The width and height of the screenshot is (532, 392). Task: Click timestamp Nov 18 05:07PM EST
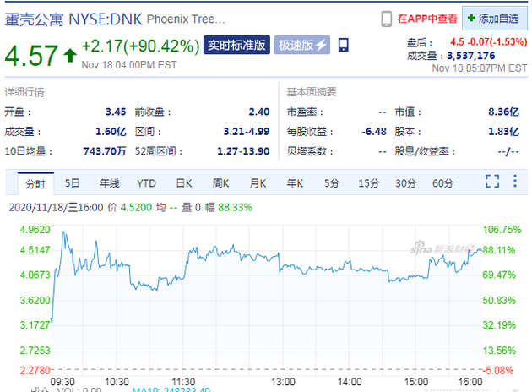[x=480, y=68]
